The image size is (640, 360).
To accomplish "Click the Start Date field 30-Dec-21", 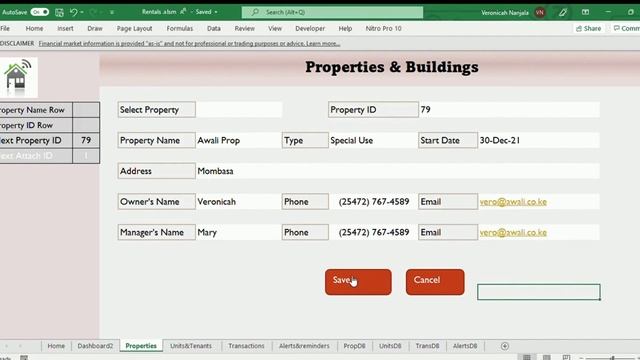I will tap(538, 140).
